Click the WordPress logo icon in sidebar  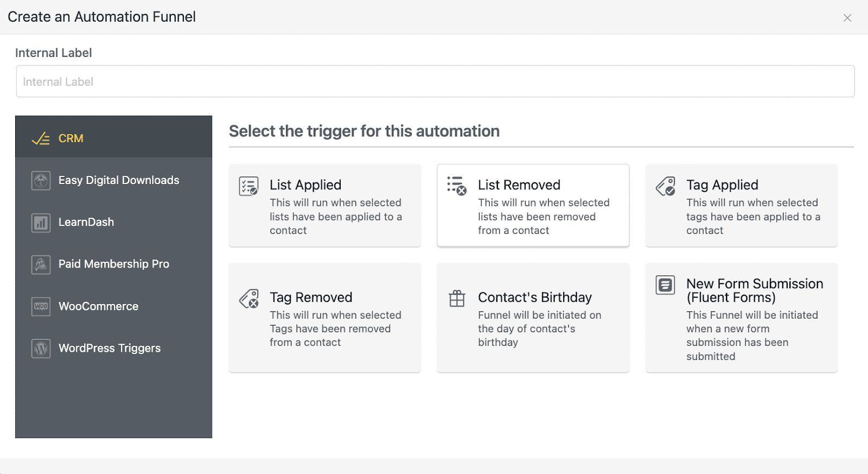[x=41, y=349]
